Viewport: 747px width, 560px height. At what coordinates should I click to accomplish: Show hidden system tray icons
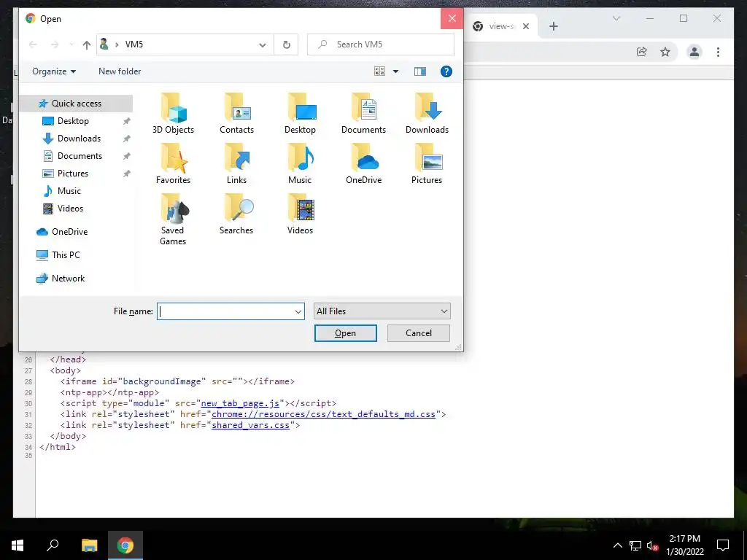[x=617, y=545]
